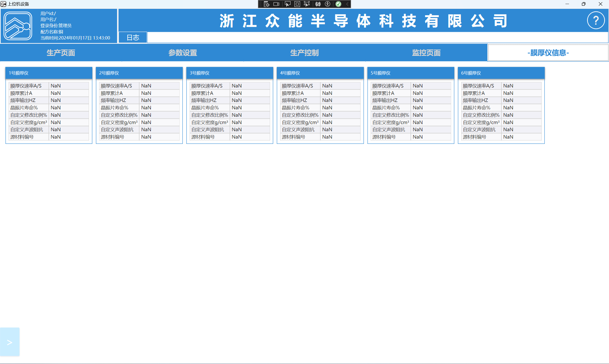Activate the Select Element cursor tool

tap(287, 4)
